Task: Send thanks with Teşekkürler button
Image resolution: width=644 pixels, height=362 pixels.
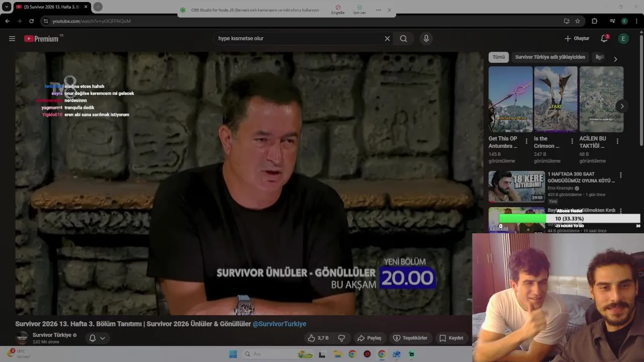Action: point(410,338)
